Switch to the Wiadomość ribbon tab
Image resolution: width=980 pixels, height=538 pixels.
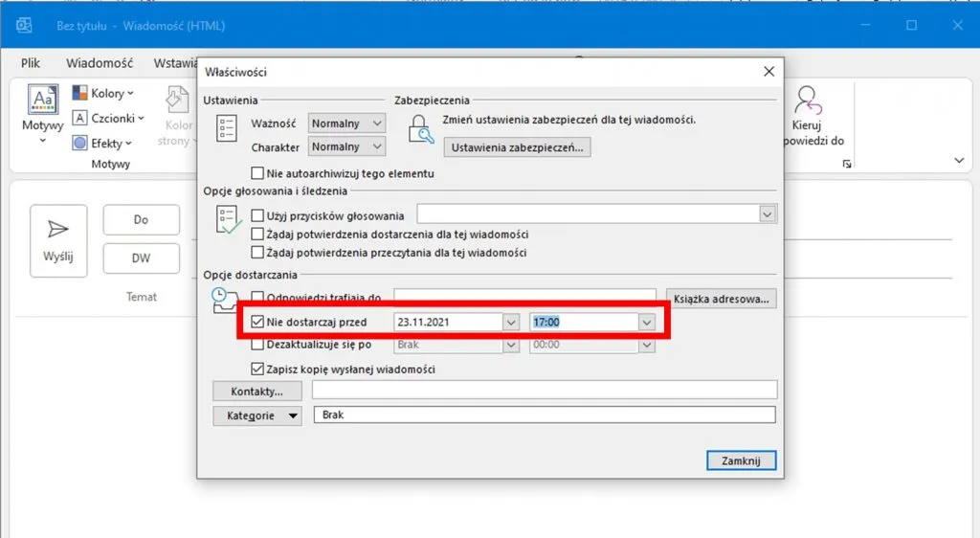[x=99, y=63]
